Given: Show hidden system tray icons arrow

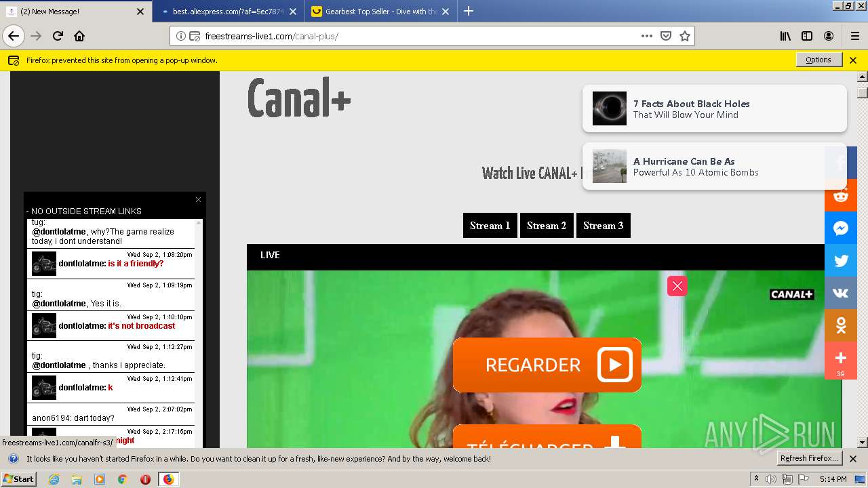Looking at the screenshot, I should [757, 479].
